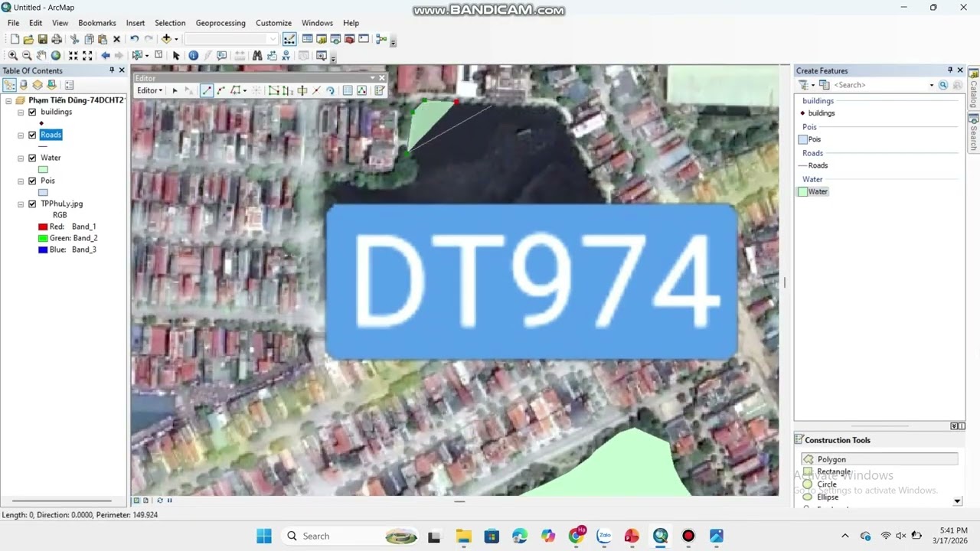This screenshot has width=980, height=551.
Task: Uncheck the TPPhuLy.jpg layer checkbox
Action: coord(32,204)
